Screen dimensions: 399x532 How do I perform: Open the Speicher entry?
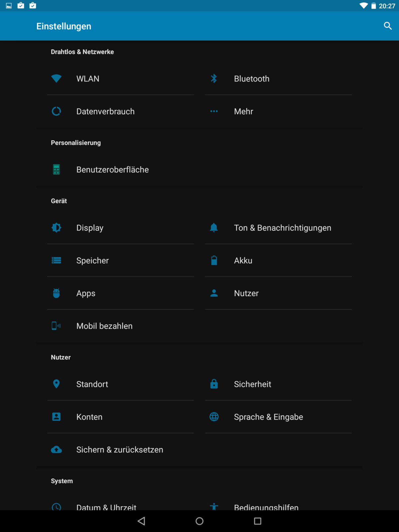coord(92,260)
